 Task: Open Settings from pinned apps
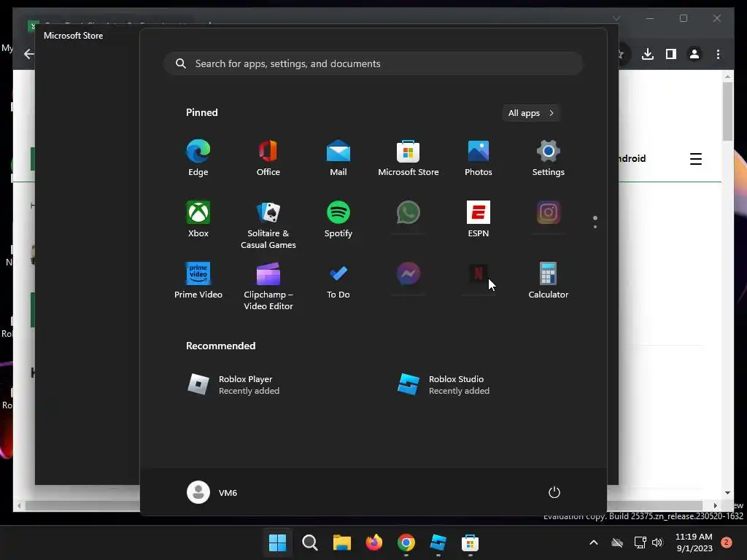(549, 158)
